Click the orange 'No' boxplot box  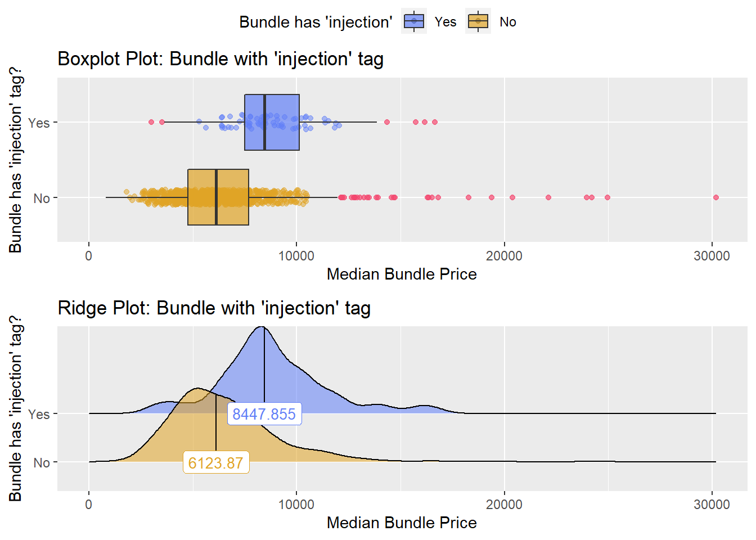pos(218,197)
